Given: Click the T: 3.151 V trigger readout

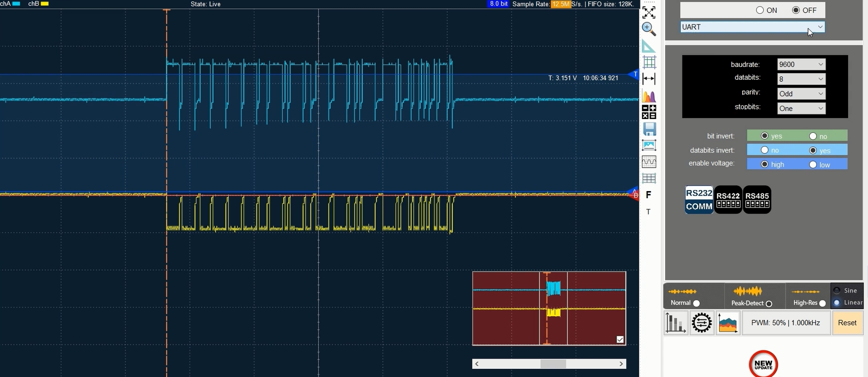Looking at the screenshot, I should 562,78.
